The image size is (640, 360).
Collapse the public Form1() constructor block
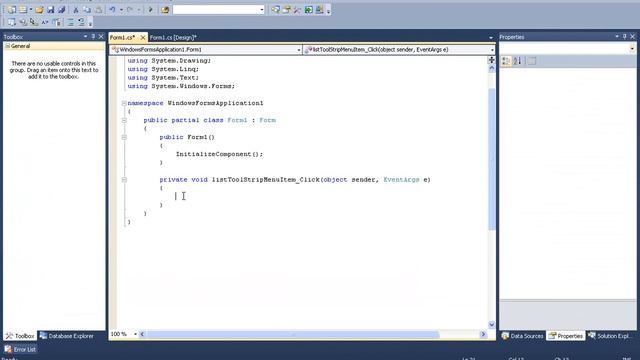click(x=124, y=138)
